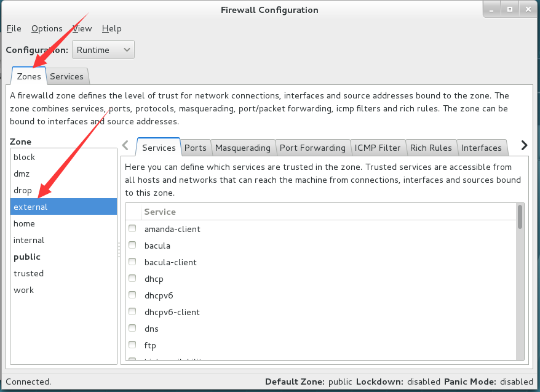
Task: Enable the amanda-client service checkbox
Action: 132,228
